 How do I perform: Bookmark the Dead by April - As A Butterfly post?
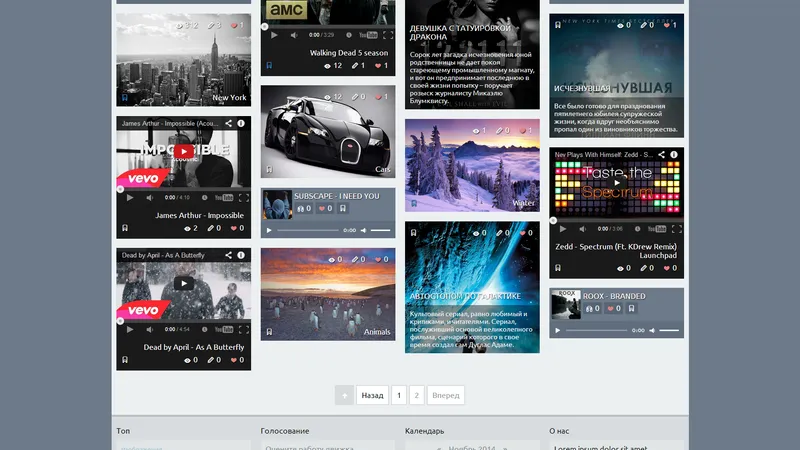(x=125, y=360)
